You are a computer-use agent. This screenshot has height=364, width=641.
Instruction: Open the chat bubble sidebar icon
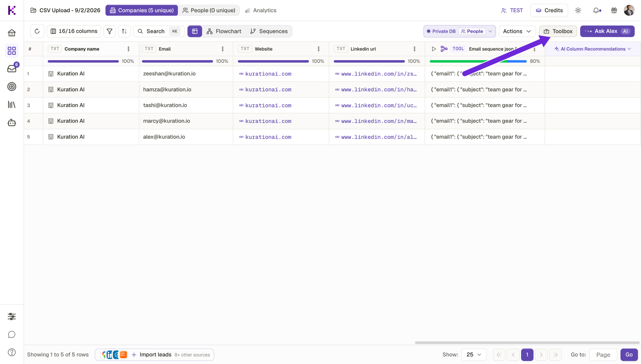click(x=12, y=334)
